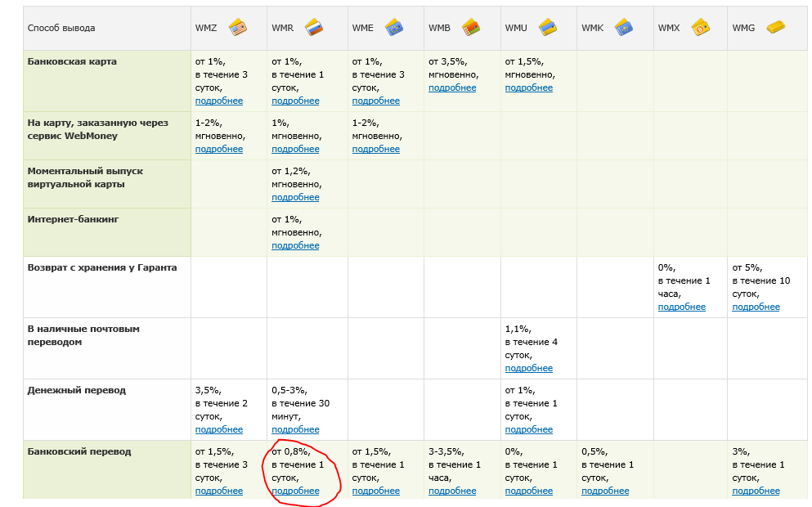
Task: Click the WMX wallet icon
Action: pos(701,27)
